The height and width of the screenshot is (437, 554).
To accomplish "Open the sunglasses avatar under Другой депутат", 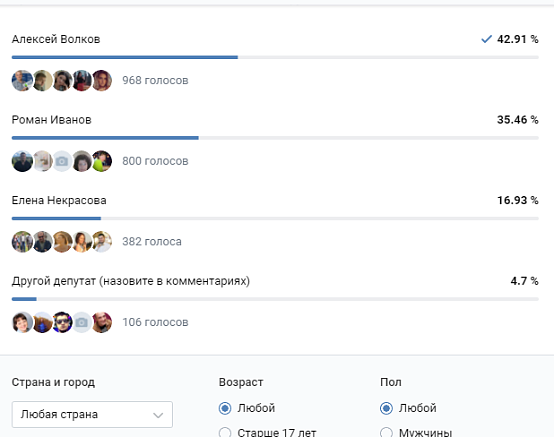I will 62,322.
